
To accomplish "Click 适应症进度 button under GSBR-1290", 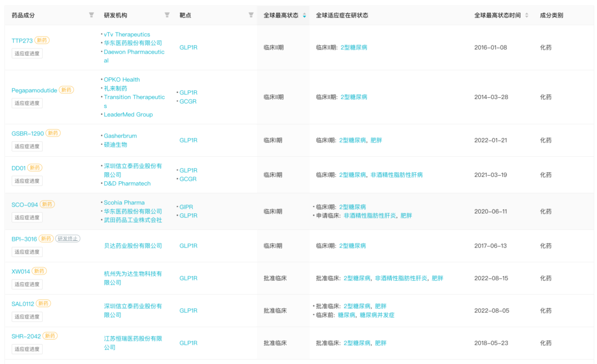I will [27, 146].
